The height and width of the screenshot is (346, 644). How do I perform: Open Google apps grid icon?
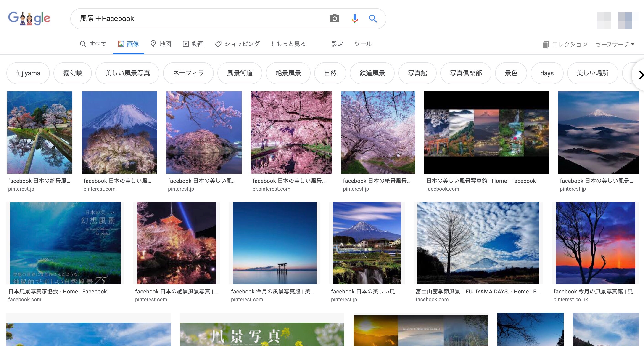[604, 21]
